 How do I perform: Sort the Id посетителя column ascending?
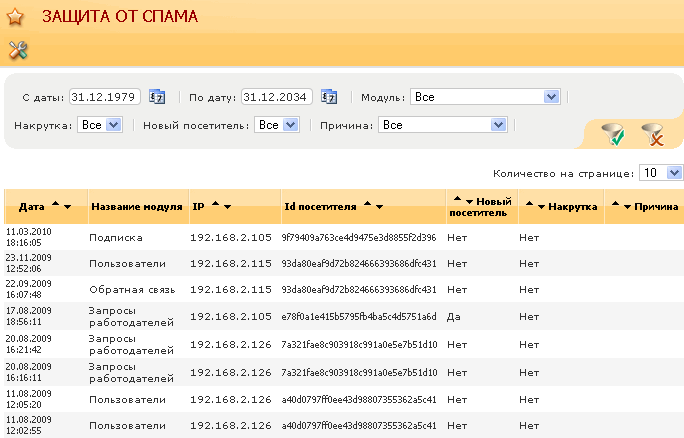click(x=367, y=206)
